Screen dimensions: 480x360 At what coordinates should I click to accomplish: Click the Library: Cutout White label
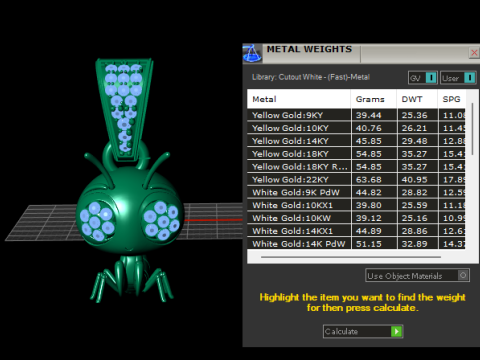point(311,77)
